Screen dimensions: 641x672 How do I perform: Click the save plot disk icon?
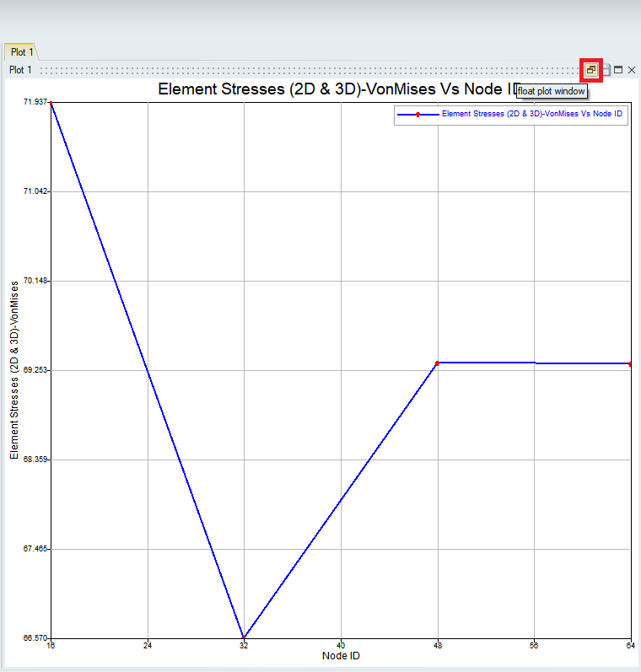tap(606, 70)
